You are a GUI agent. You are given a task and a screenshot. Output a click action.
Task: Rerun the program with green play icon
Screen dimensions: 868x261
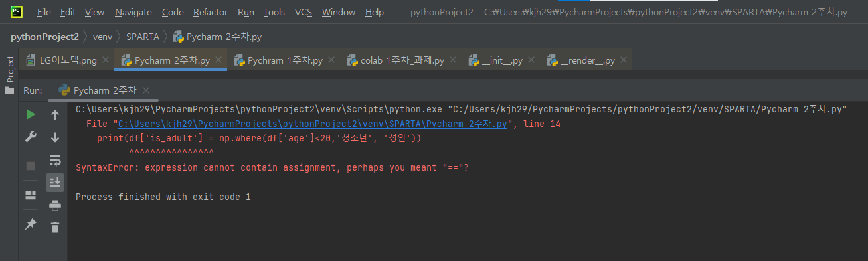31,114
